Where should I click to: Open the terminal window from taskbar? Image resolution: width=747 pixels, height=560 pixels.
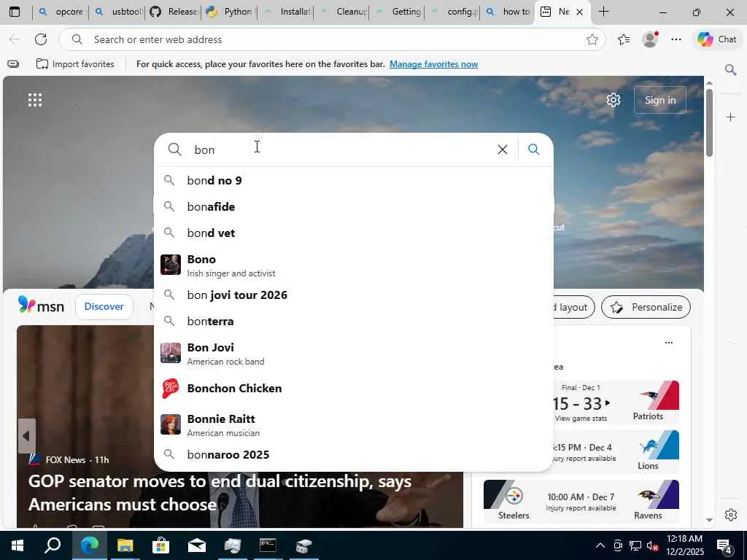(268, 545)
